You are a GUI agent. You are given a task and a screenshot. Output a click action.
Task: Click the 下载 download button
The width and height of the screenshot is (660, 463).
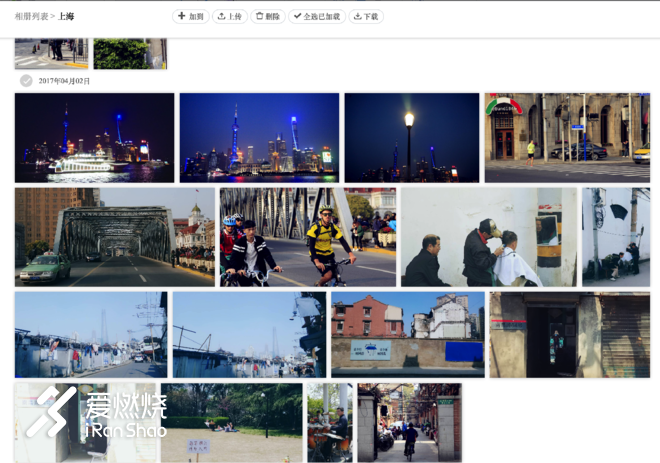point(366,16)
